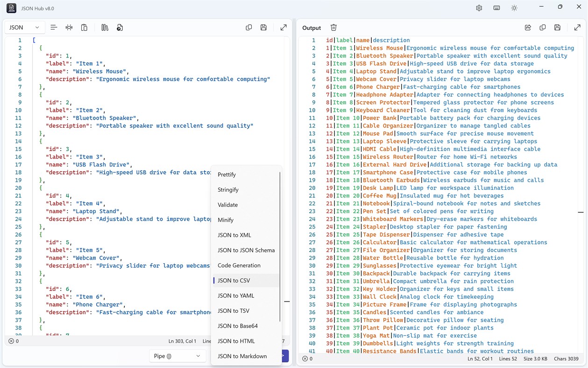Click the output header row 'id|label|name|description'

(x=368, y=40)
